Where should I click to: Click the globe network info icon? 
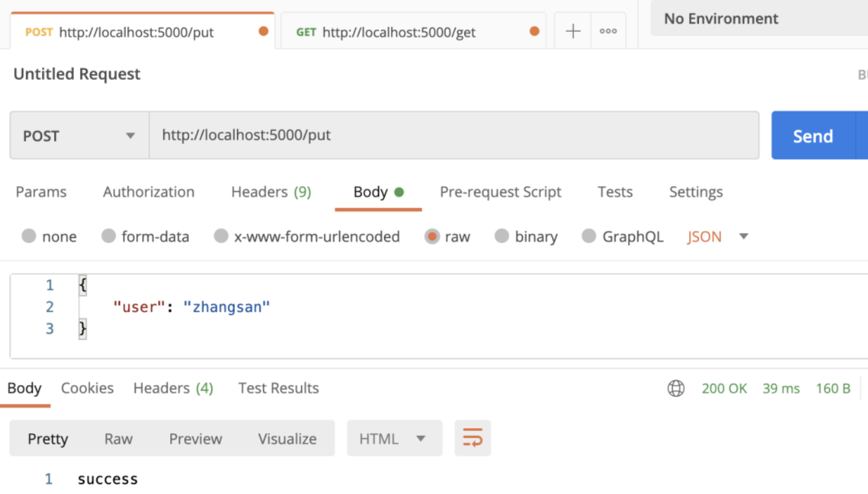click(x=676, y=388)
